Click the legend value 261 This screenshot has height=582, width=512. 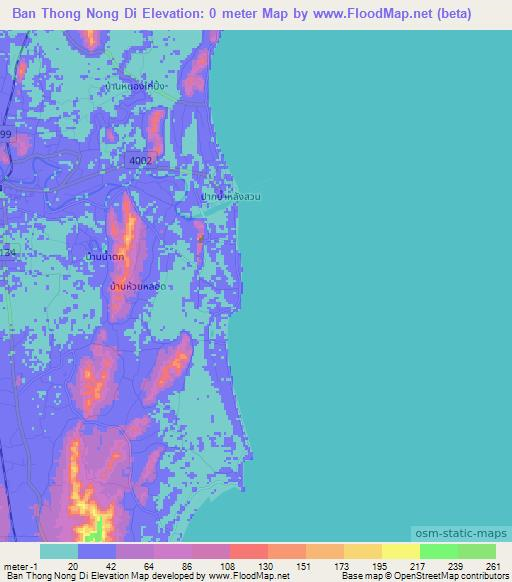(x=493, y=566)
